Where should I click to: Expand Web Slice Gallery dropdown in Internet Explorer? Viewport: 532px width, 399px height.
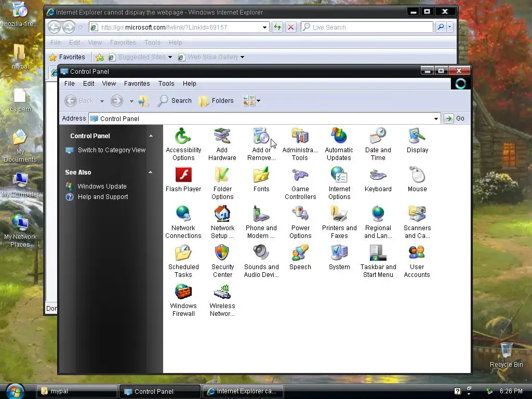click(x=242, y=57)
